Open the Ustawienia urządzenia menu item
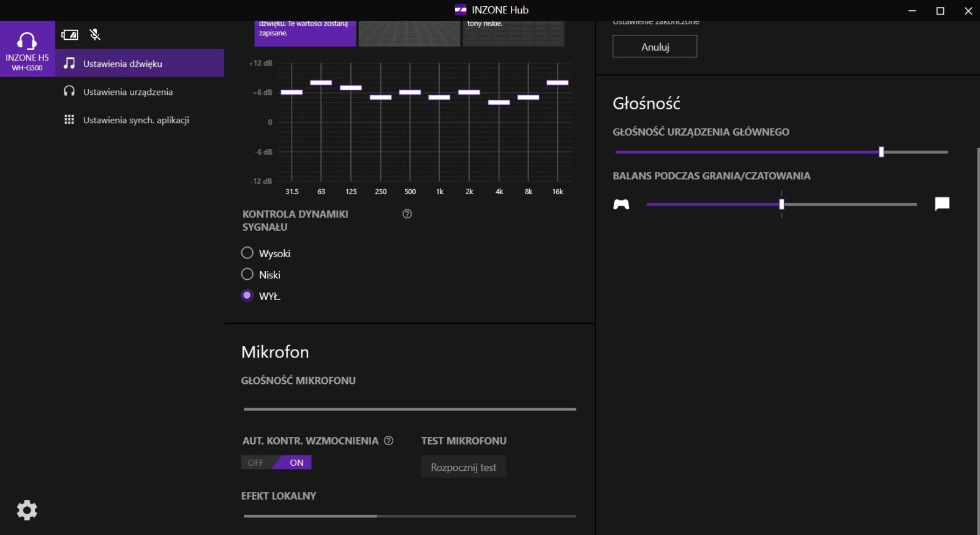Image resolution: width=980 pixels, height=535 pixels. (127, 92)
